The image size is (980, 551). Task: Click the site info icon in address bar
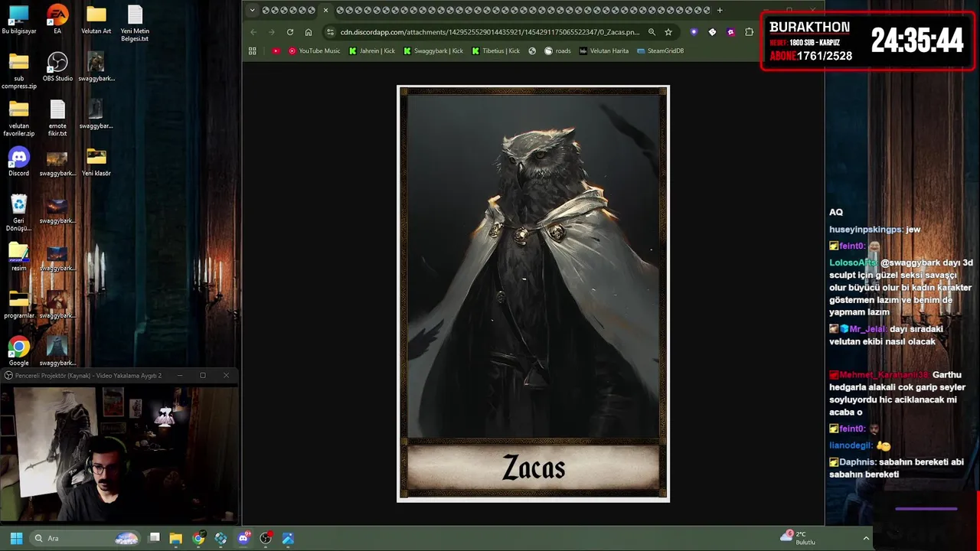click(x=330, y=32)
